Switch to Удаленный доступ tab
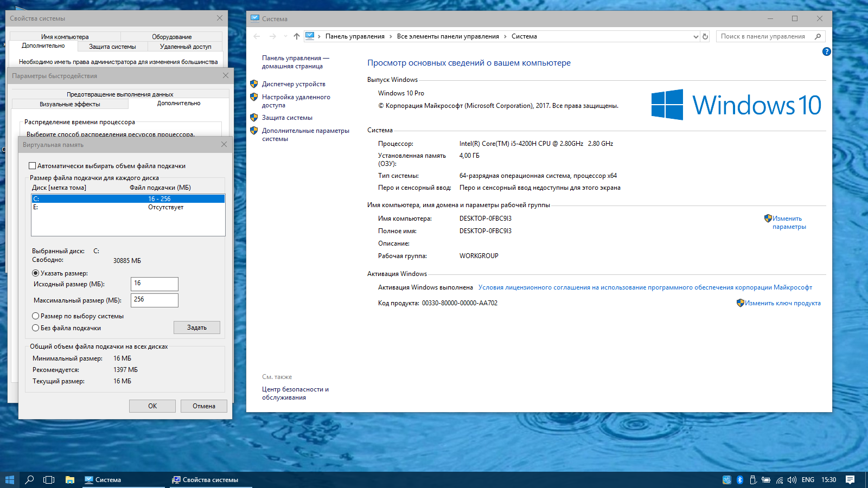Viewport: 868px width, 488px height. pyautogui.click(x=186, y=47)
